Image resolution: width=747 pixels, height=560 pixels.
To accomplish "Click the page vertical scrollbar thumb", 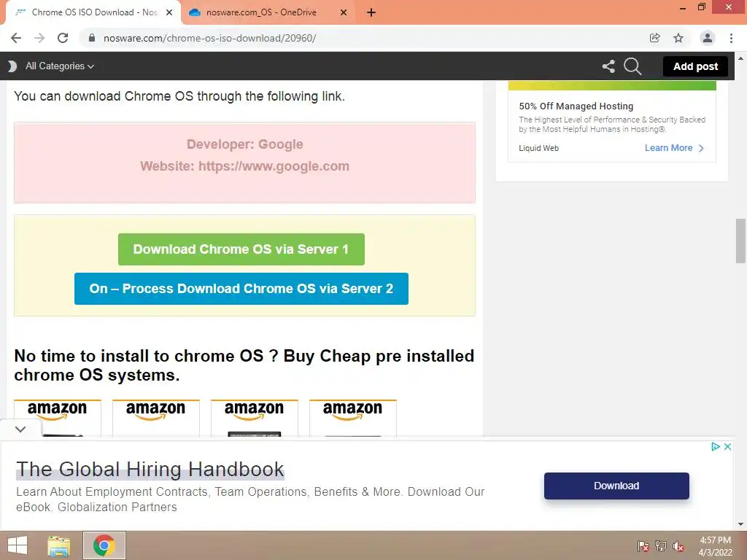I will (740, 241).
